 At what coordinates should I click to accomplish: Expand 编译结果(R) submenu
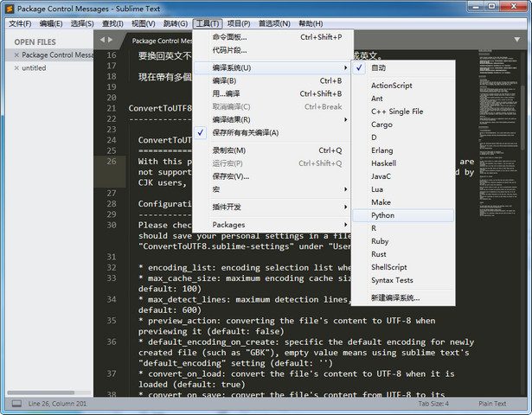tap(272, 119)
